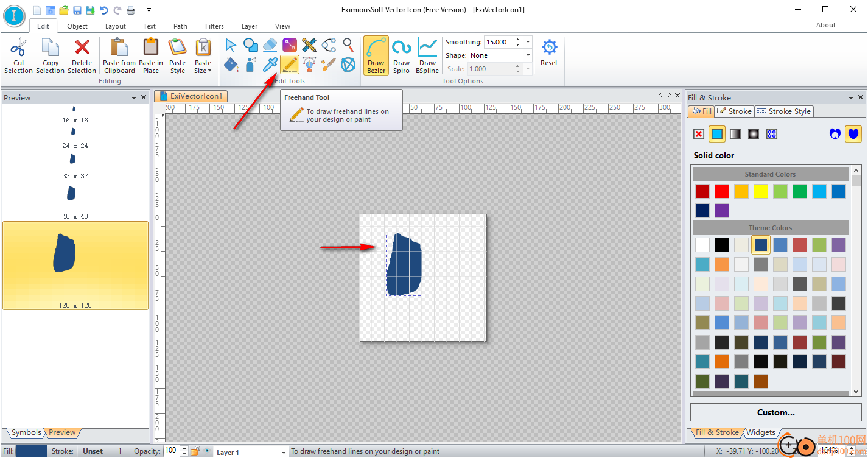Viewport: 868px width, 458px height.
Task: Open the Smoothing dropdown arrow
Action: point(527,42)
